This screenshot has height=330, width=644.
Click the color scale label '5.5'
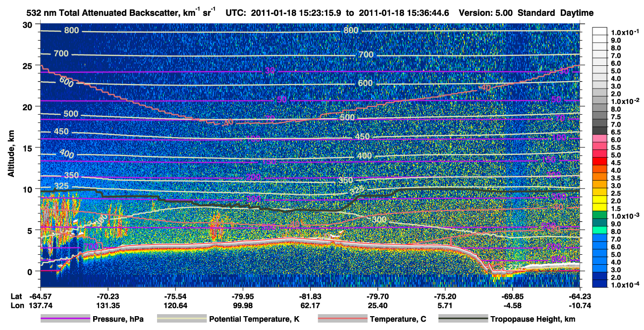(615, 148)
